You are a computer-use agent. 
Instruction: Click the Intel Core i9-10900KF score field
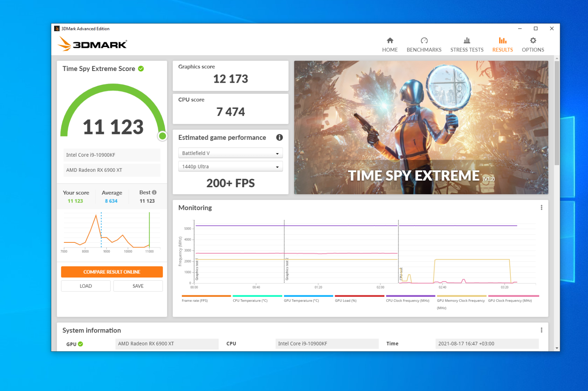click(112, 155)
